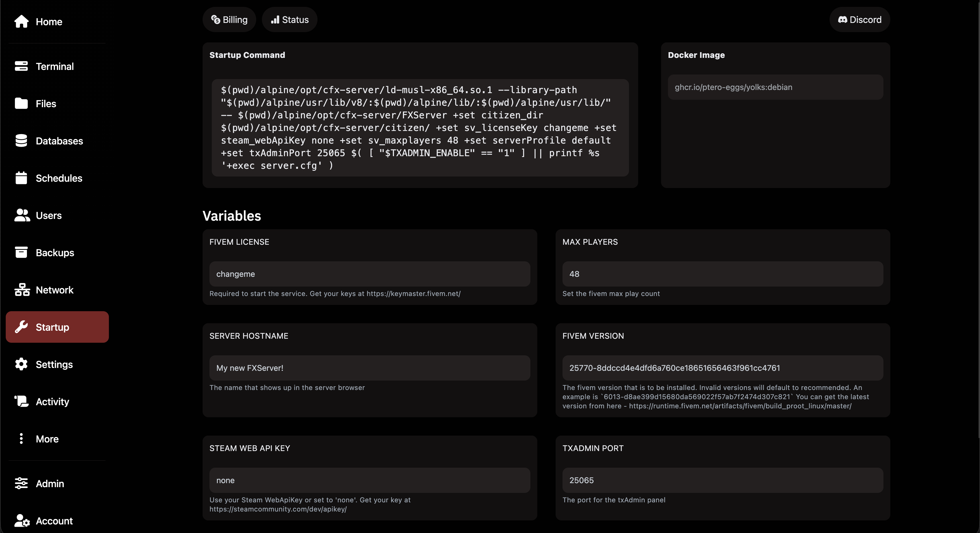Click the SERVER HOSTNAME label
This screenshot has width=980, height=533.
pos(249,336)
